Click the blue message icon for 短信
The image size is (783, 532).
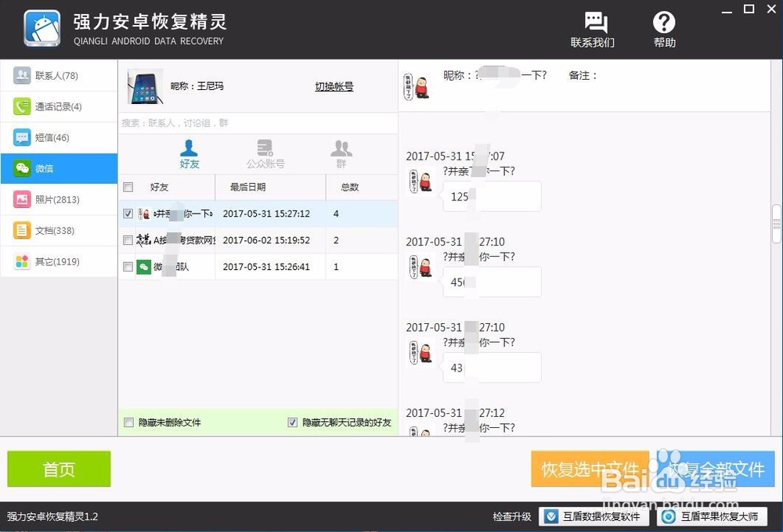[x=22, y=137]
